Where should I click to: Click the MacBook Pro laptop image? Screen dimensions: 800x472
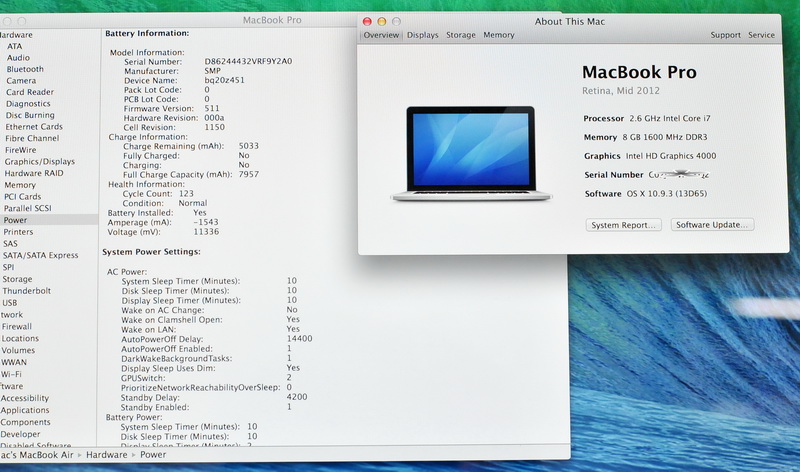[x=471, y=154]
